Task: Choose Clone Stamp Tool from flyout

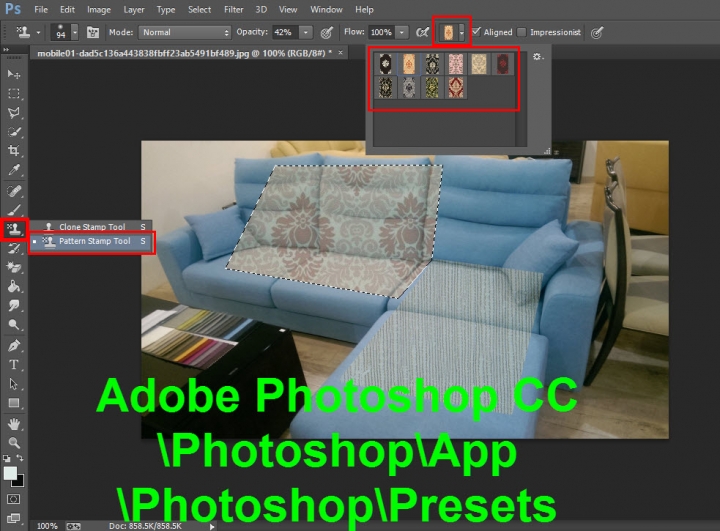Action: point(88,227)
